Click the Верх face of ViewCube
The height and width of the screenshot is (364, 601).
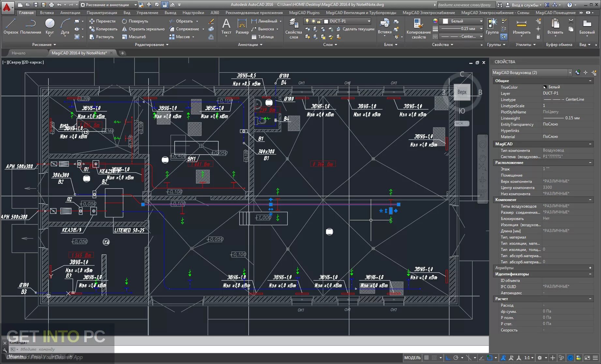(x=462, y=92)
